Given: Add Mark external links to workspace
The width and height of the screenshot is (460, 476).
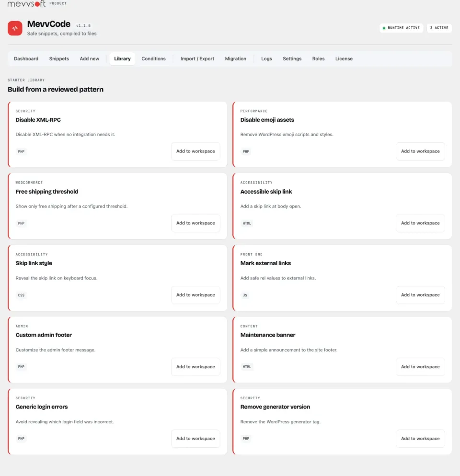Looking at the screenshot, I should tap(420, 295).
